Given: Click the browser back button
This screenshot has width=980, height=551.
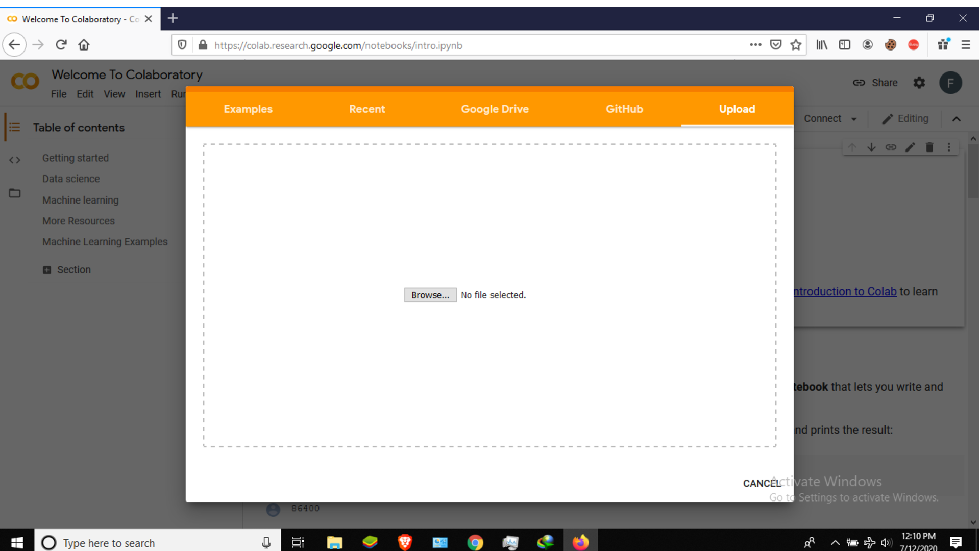Looking at the screenshot, I should coord(14,45).
